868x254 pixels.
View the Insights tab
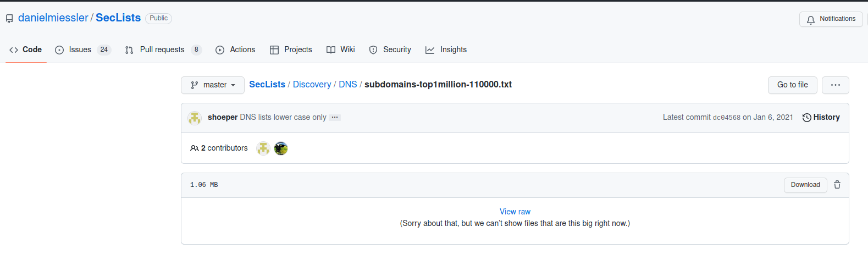(446, 49)
